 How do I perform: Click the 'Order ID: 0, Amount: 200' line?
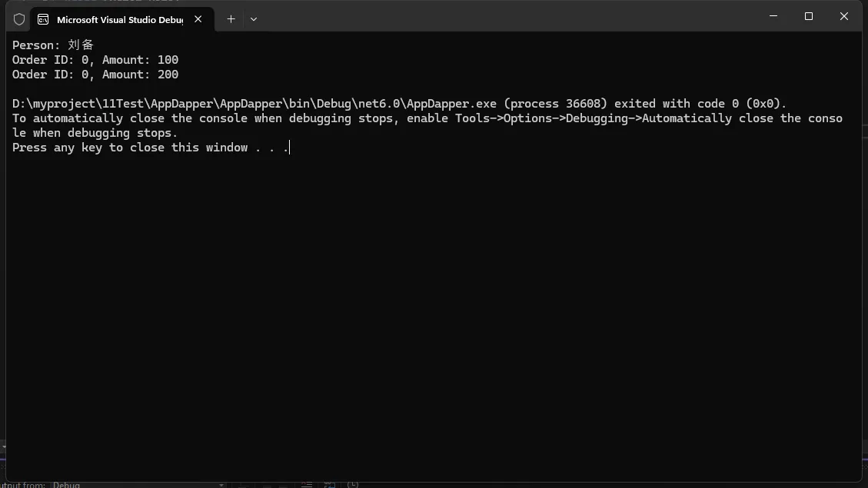pos(95,75)
